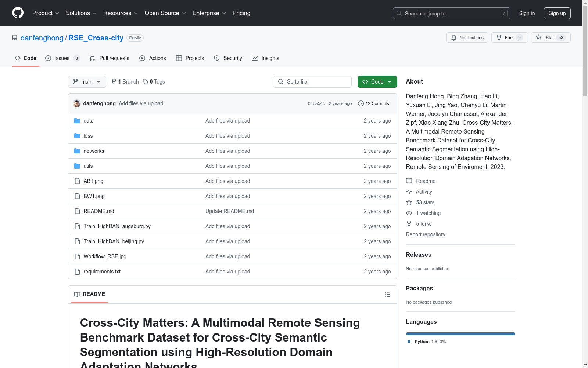The width and height of the screenshot is (588, 368).
Task: Switch to the Issues tab
Action: (62, 58)
